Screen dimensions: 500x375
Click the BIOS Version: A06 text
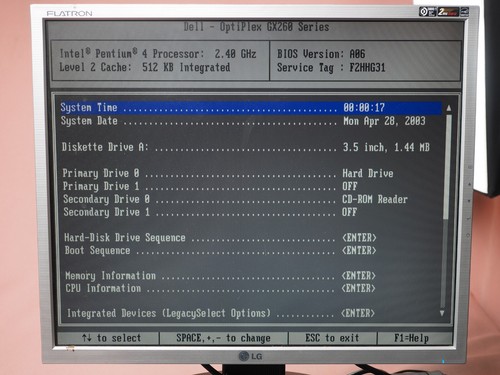click(x=321, y=54)
